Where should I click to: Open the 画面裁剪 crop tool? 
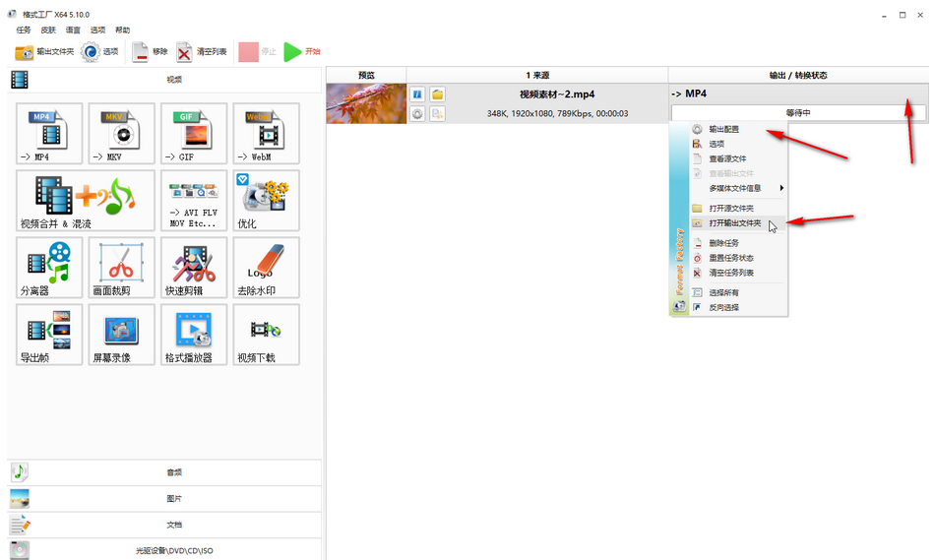point(121,268)
